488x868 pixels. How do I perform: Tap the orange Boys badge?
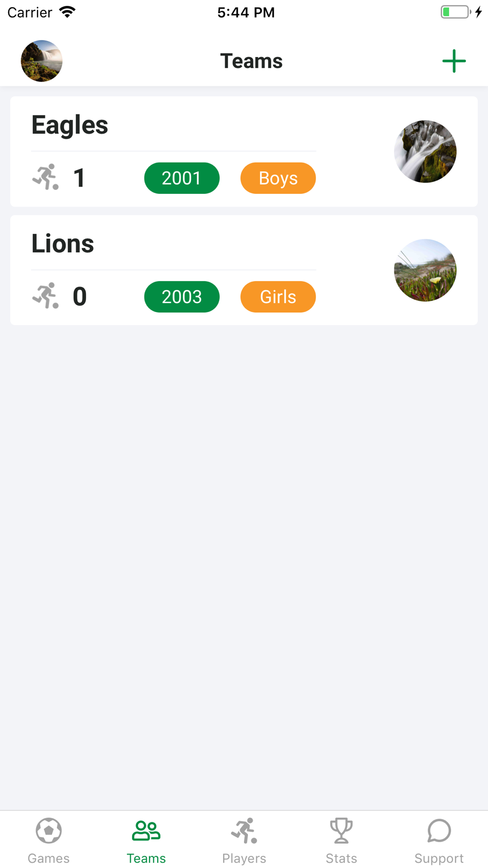click(x=278, y=178)
